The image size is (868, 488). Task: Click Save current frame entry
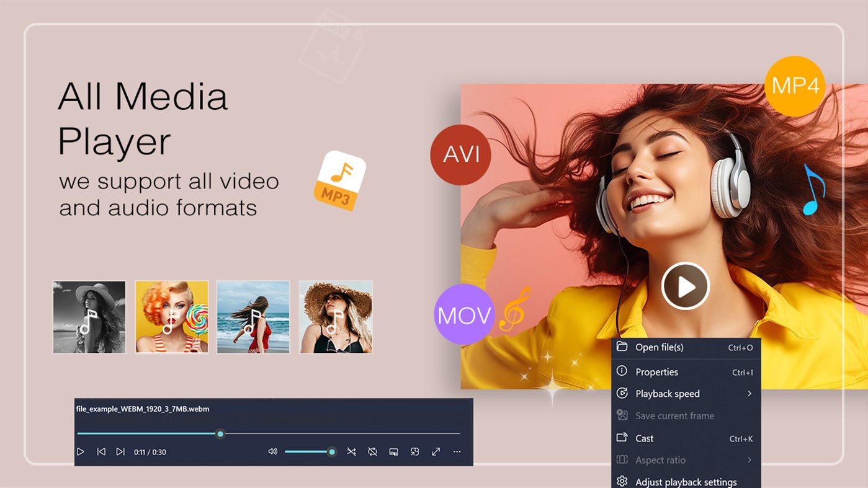click(x=674, y=415)
